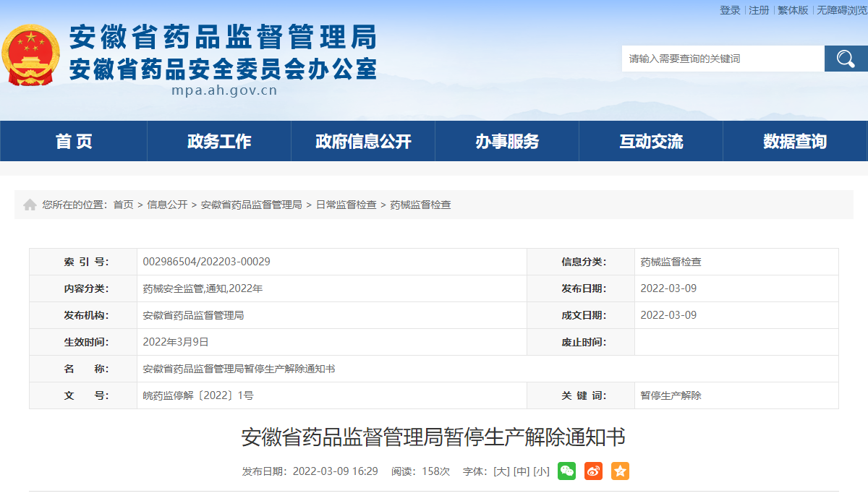Focus the keyword search input field
This screenshot has height=501, width=868.
(x=723, y=59)
